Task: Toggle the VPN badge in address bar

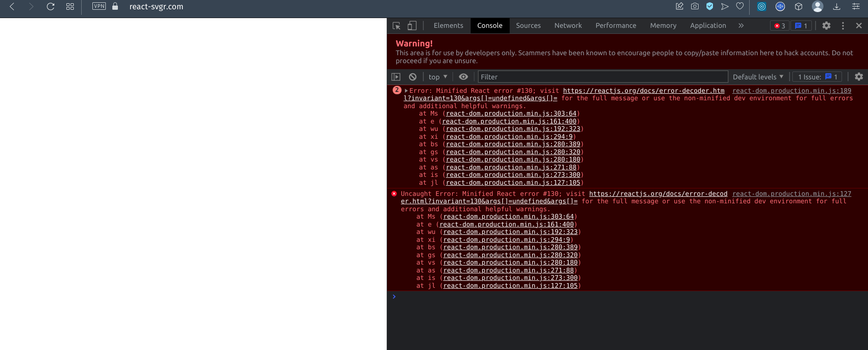Action: (99, 6)
